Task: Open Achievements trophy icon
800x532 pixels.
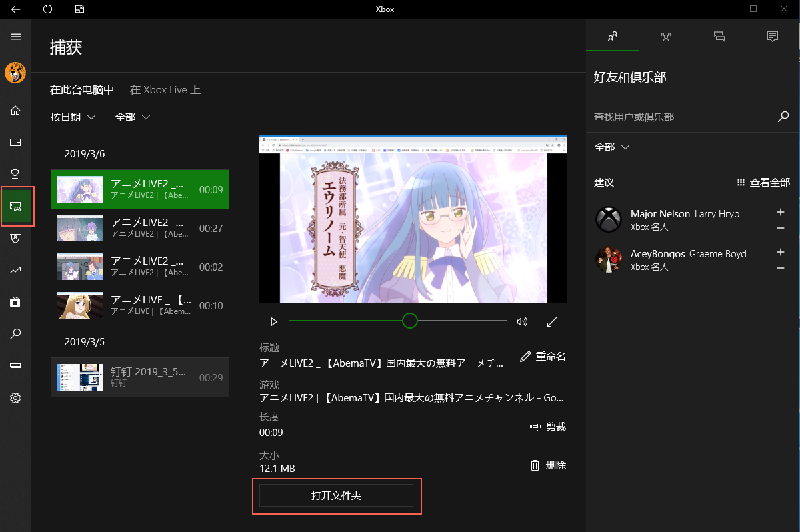Action: pos(15,174)
